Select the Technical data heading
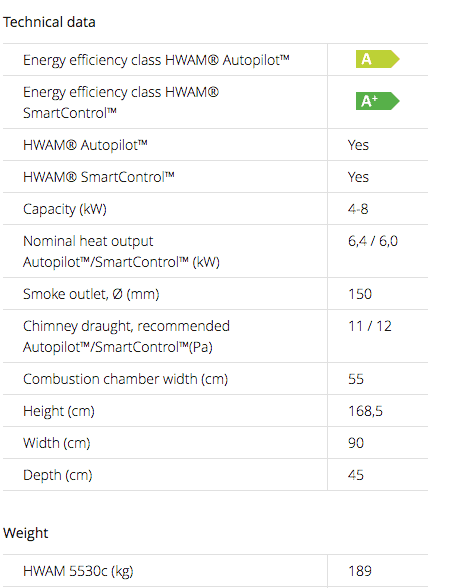 click(49, 22)
